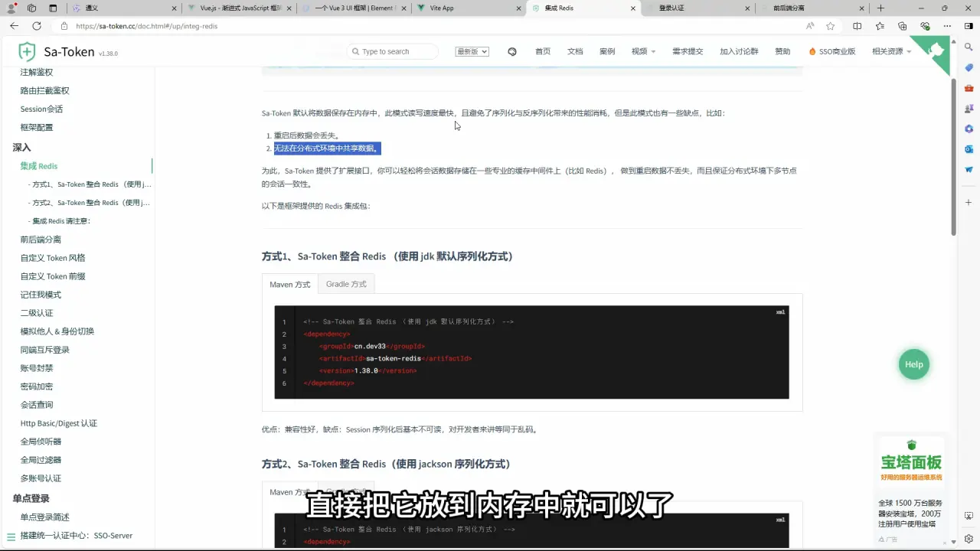Image resolution: width=980 pixels, height=551 pixels.
Task: Close the 集成 Redis browser tab
Action: pos(632,8)
